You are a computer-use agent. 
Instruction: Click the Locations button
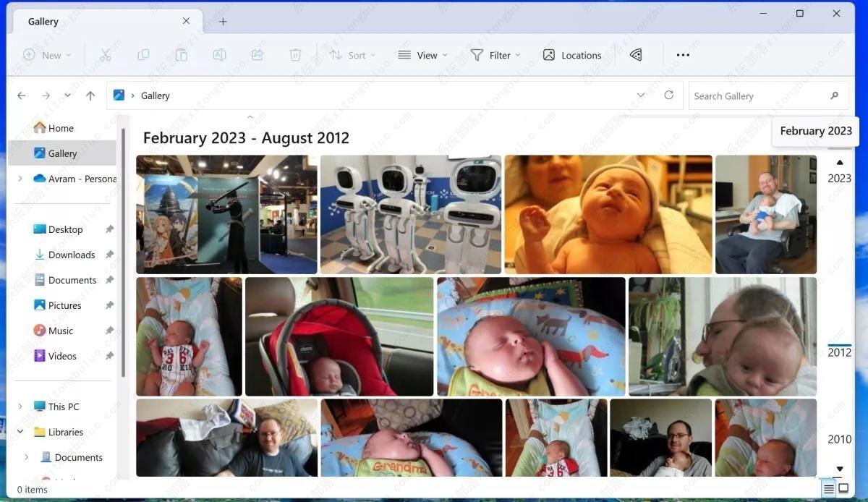[572, 55]
